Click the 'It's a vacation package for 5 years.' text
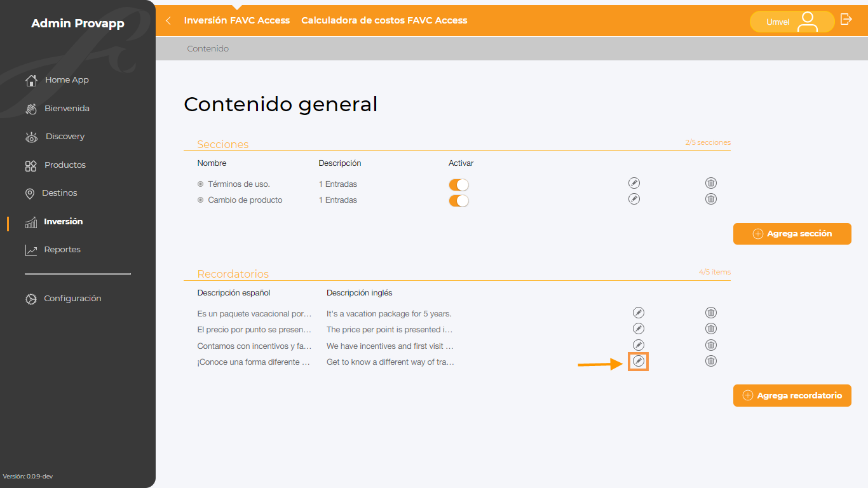The width and height of the screenshot is (868, 488). tap(389, 314)
